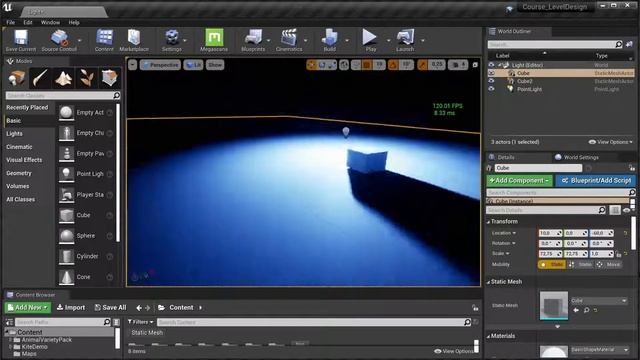Toggle rotation snapping in viewport toolbar
640x360 pixels.
(393, 65)
